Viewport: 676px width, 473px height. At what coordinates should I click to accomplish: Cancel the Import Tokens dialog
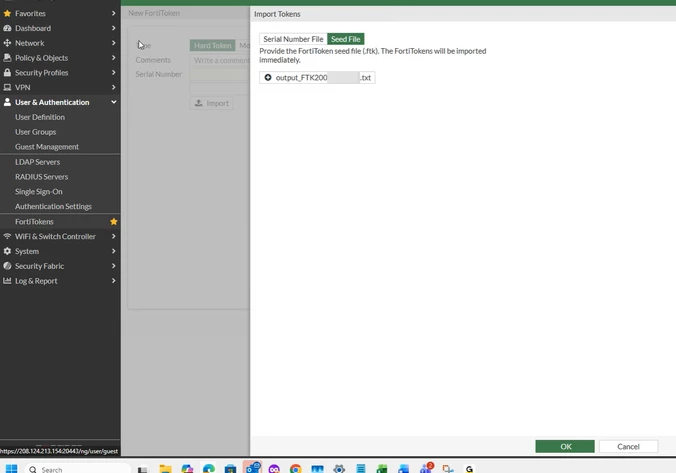tap(628, 446)
